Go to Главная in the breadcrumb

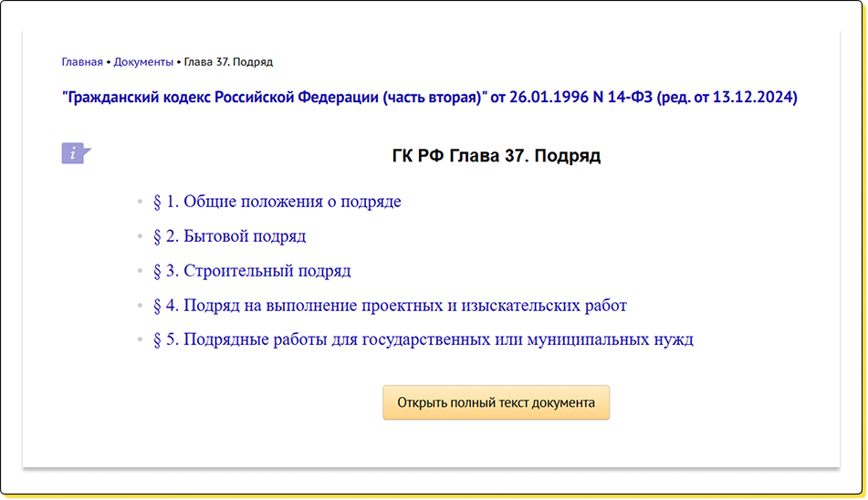point(82,62)
